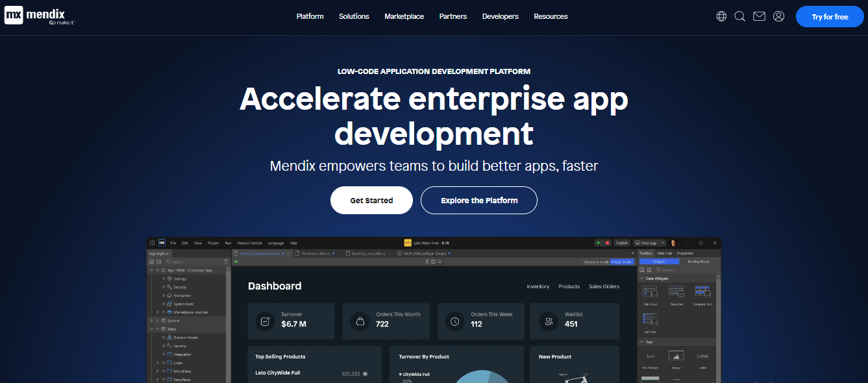
Task: Click the Navigation home icon in tree
Action: (x=169, y=295)
